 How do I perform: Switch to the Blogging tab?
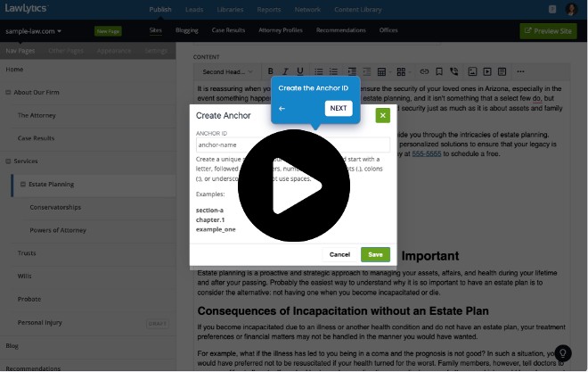pyautogui.click(x=187, y=30)
